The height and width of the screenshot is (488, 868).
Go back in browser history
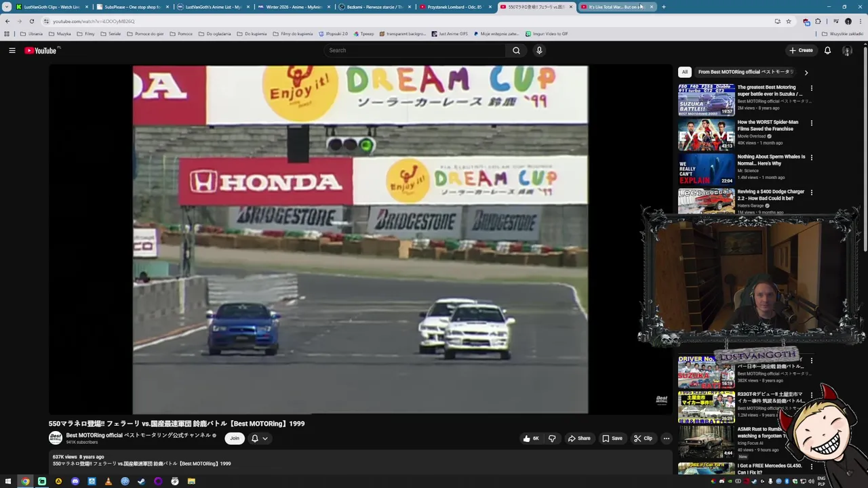click(x=7, y=21)
